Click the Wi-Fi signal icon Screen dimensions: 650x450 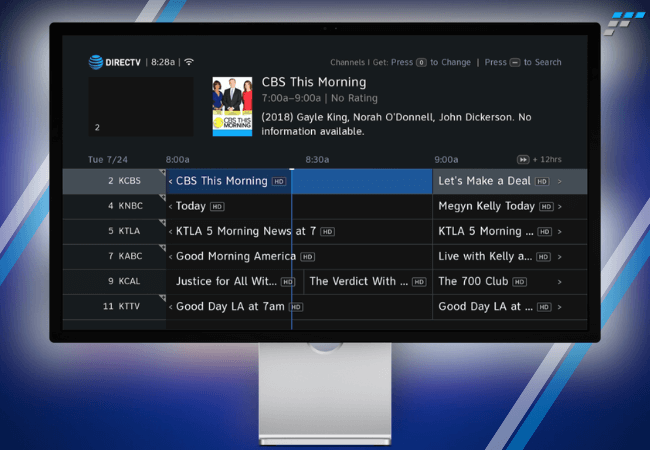[189, 62]
